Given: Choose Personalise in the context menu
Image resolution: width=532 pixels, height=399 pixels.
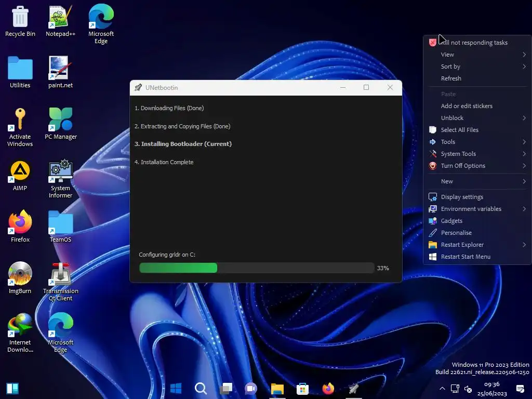Looking at the screenshot, I should [x=478, y=233].
